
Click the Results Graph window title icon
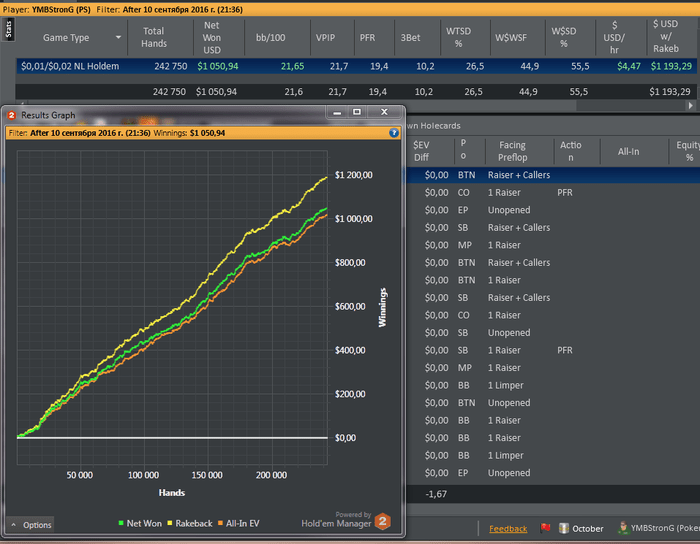click(12, 115)
